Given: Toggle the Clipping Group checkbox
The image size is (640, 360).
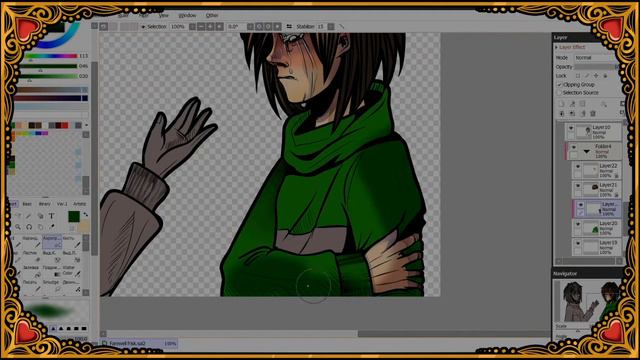Looking at the screenshot, I should pos(560,84).
